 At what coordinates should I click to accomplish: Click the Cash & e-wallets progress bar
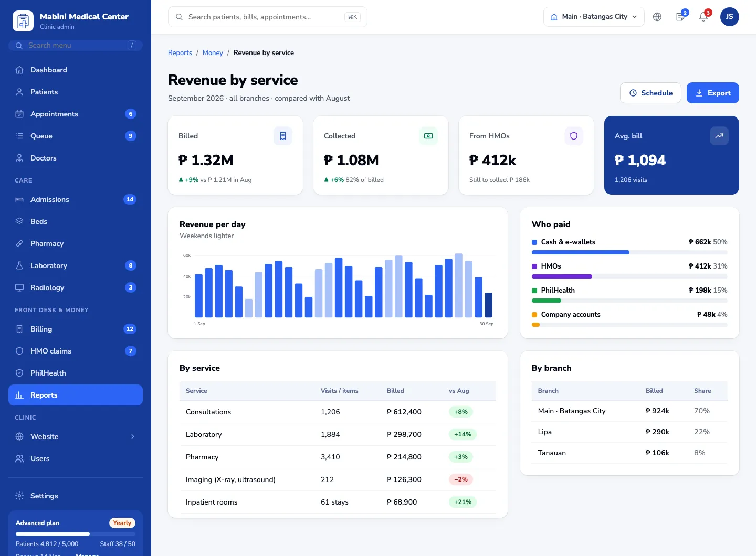(629, 252)
